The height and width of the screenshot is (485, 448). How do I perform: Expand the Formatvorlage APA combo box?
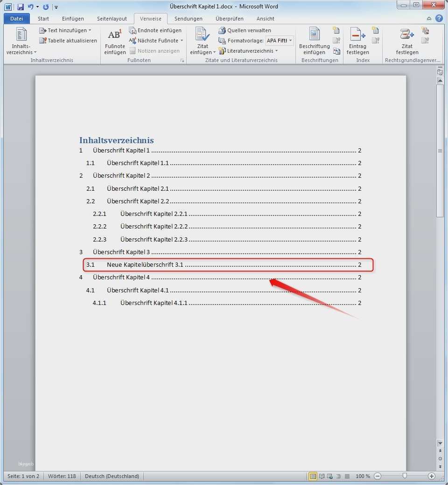point(289,40)
